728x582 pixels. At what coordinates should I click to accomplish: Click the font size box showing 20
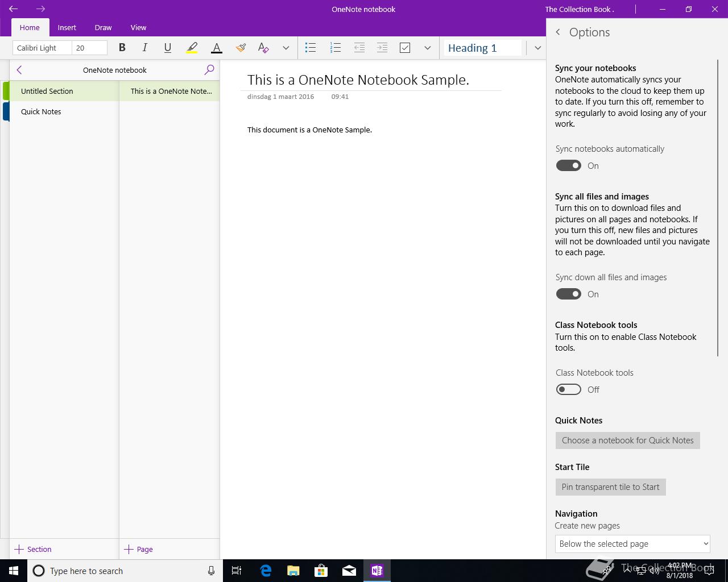coord(90,48)
